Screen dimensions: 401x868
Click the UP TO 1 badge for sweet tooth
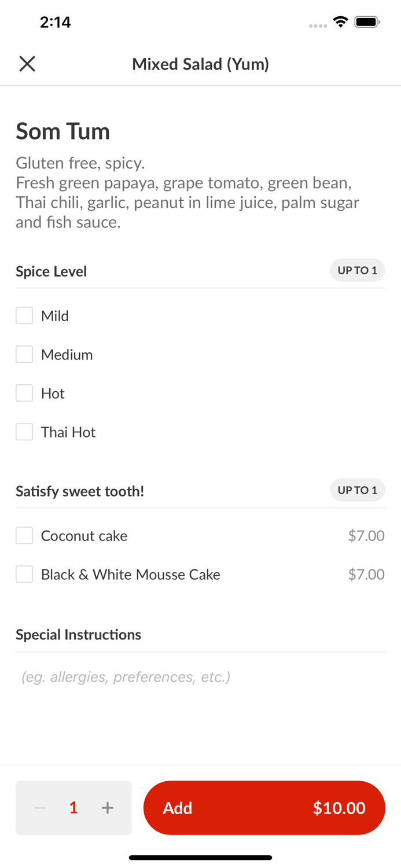click(358, 490)
